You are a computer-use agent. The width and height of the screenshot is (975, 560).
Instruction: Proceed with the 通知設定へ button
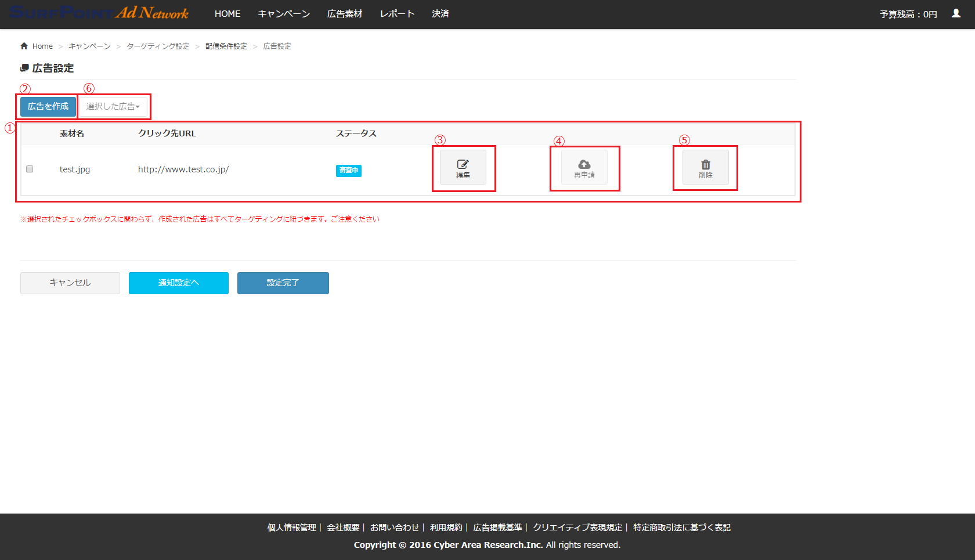pyautogui.click(x=178, y=283)
